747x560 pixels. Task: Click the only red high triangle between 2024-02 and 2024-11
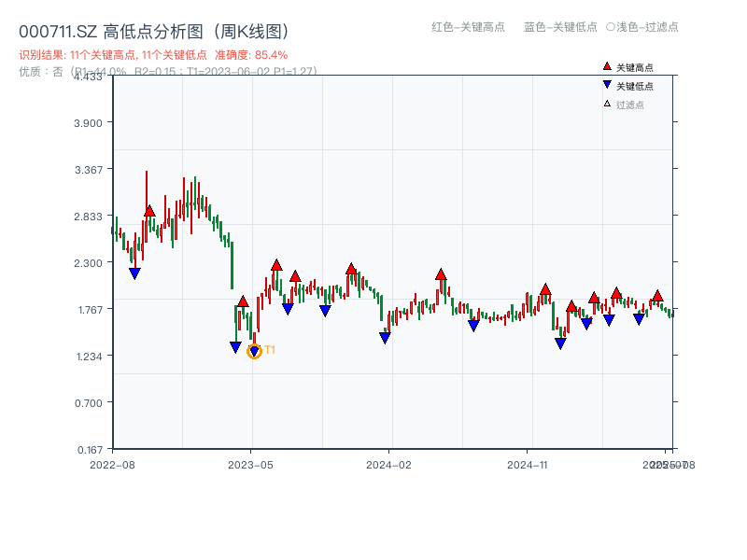point(441,274)
